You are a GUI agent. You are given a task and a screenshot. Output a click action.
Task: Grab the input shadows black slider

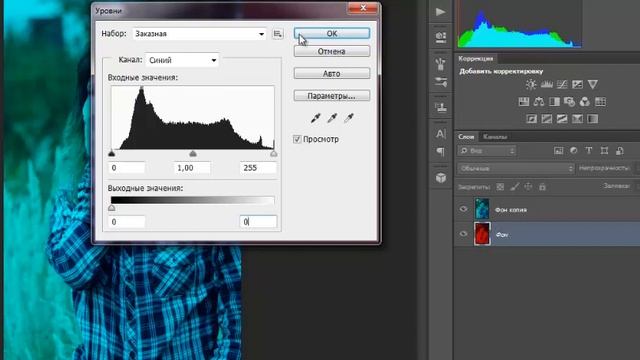coord(112,153)
